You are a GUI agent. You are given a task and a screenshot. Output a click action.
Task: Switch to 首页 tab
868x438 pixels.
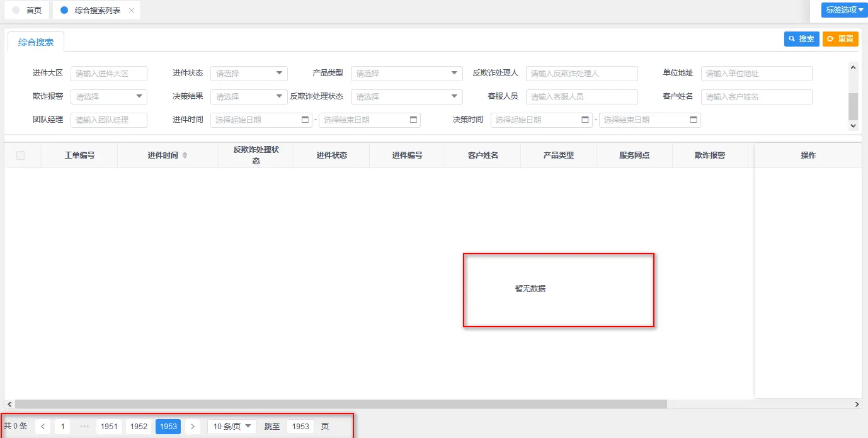coord(27,11)
